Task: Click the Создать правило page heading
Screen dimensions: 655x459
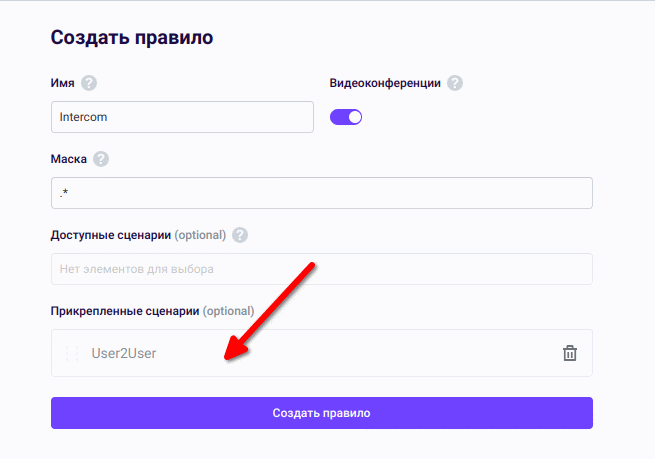Action: click(x=132, y=38)
